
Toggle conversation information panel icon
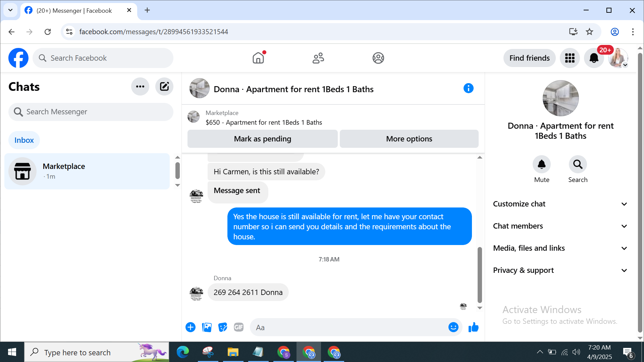[468, 88]
